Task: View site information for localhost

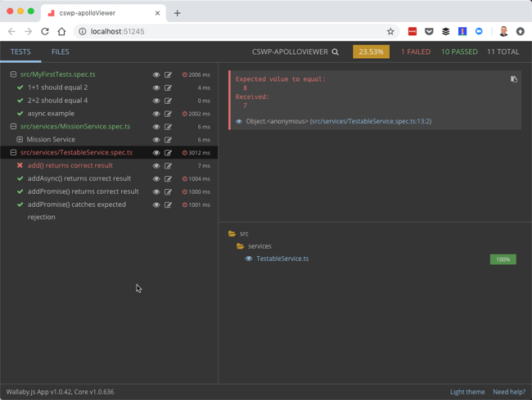Action: pyautogui.click(x=82, y=32)
